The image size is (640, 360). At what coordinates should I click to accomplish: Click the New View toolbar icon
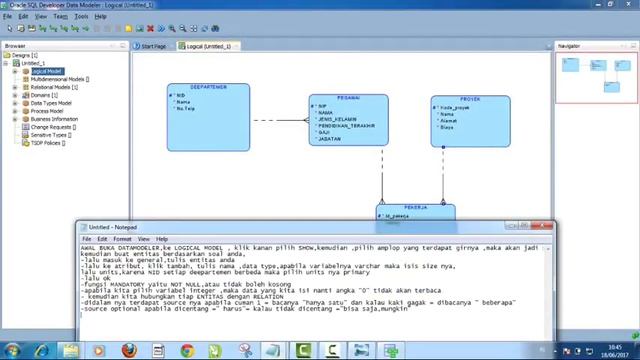pyautogui.click(x=31, y=29)
